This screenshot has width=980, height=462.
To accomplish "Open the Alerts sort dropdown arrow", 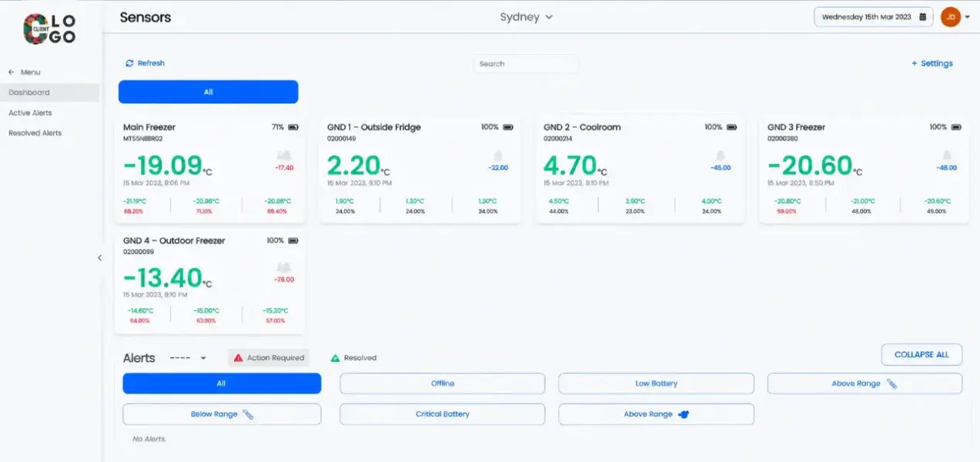I will point(203,358).
